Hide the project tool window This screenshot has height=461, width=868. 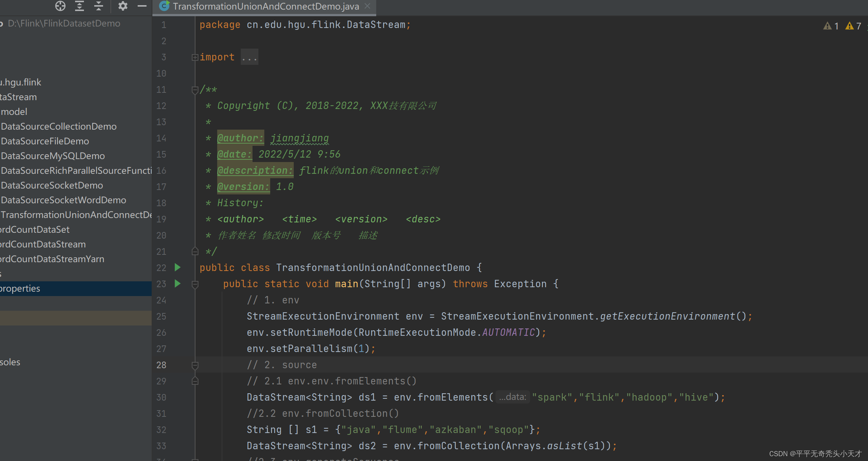[142, 6]
